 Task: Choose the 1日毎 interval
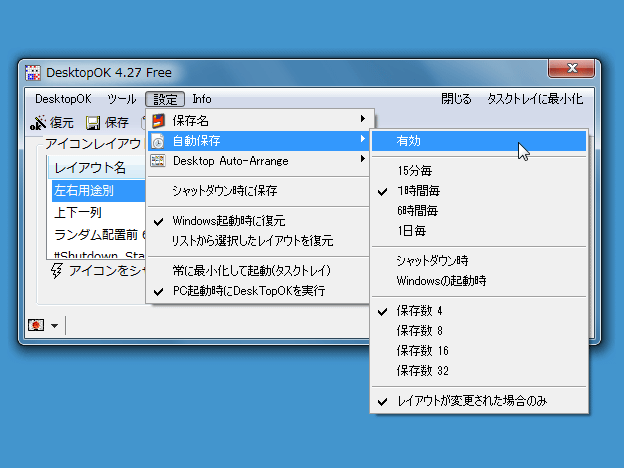pyautogui.click(x=479, y=231)
